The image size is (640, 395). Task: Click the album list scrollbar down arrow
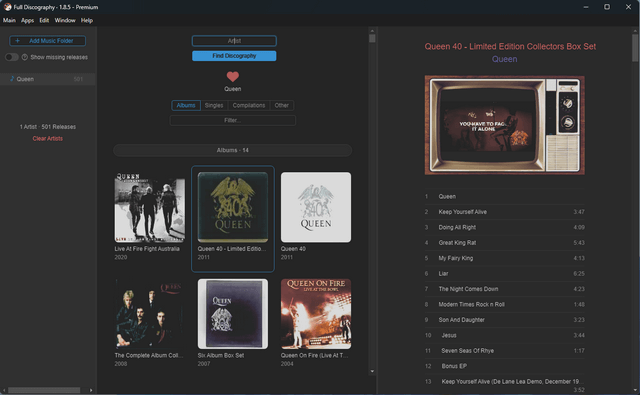click(x=372, y=371)
